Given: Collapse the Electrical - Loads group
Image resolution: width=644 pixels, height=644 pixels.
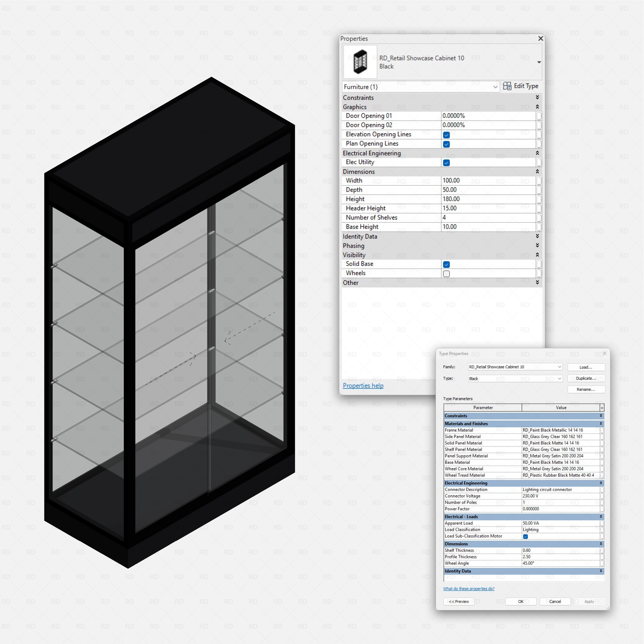Looking at the screenshot, I should (601, 516).
